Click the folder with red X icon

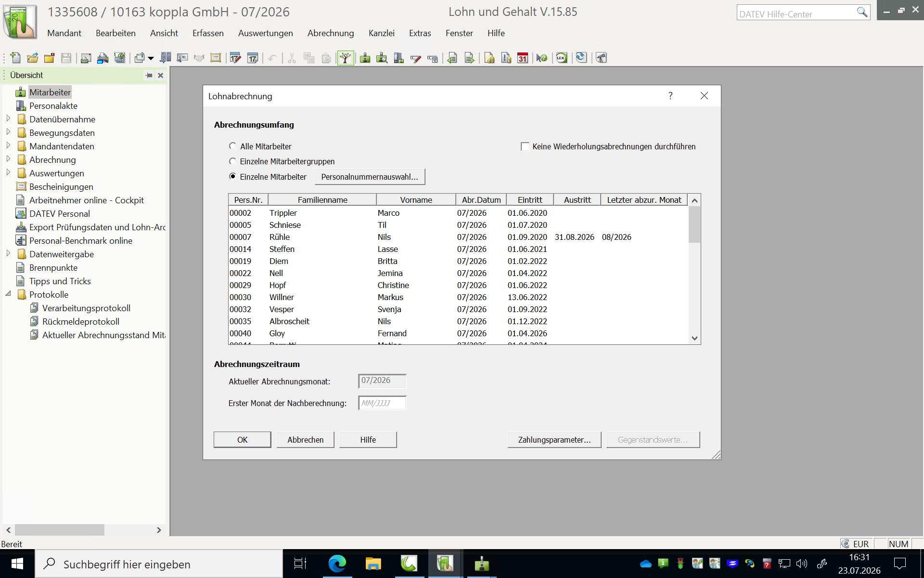tap(49, 58)
